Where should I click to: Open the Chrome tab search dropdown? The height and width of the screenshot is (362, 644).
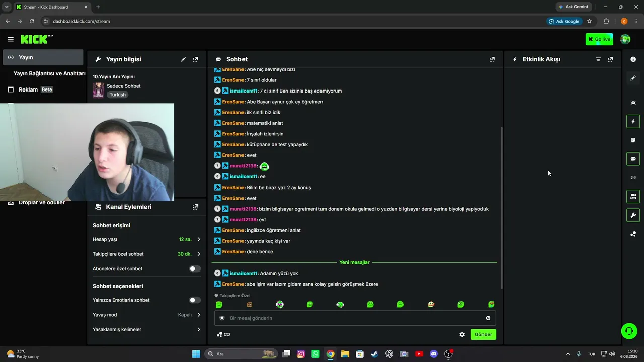tap(7, 7)
